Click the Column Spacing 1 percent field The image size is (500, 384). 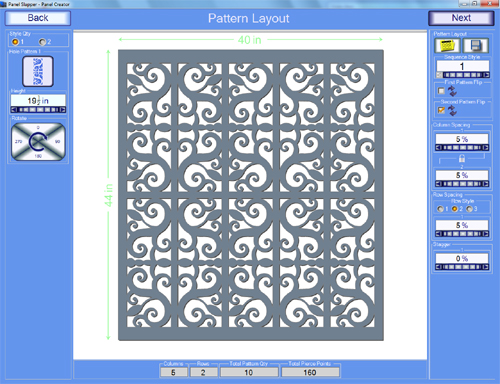tap(462, 139)
